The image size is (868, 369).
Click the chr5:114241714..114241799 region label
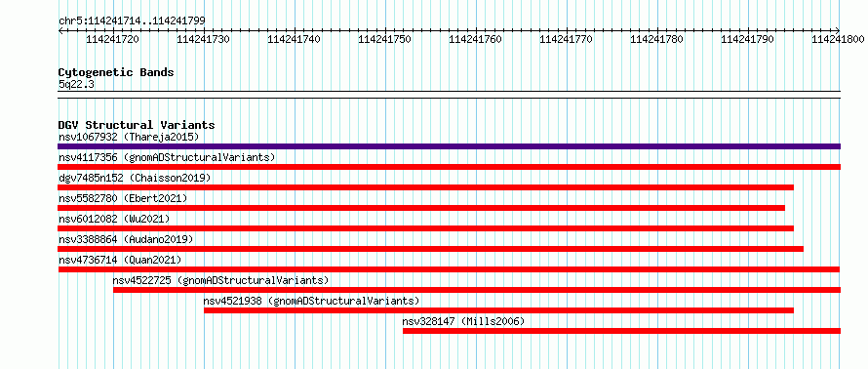pyautogui.click(x=132, y=21)
